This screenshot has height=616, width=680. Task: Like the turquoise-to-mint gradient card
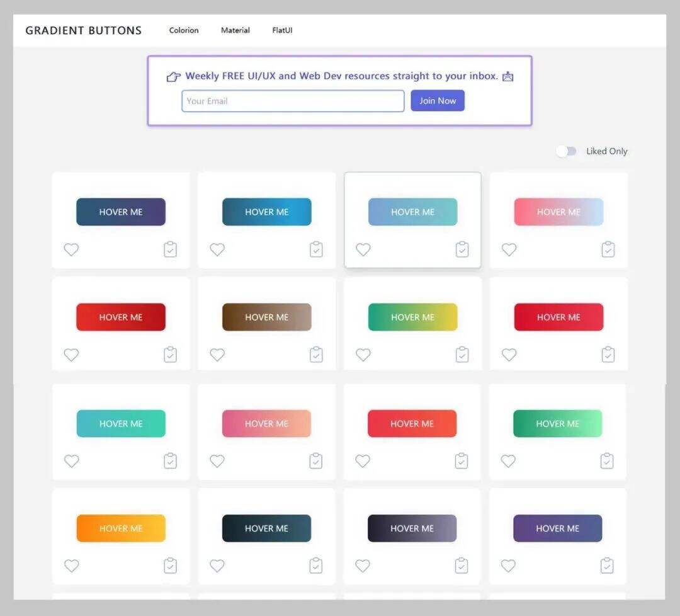pyautogui.click(x=72, y=460)
